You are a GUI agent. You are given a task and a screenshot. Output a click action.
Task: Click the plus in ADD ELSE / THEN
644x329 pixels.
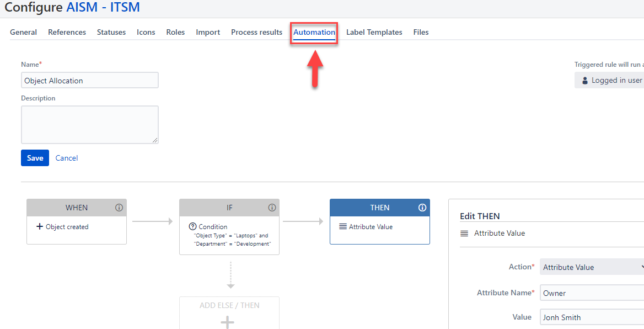coord(228,322)
